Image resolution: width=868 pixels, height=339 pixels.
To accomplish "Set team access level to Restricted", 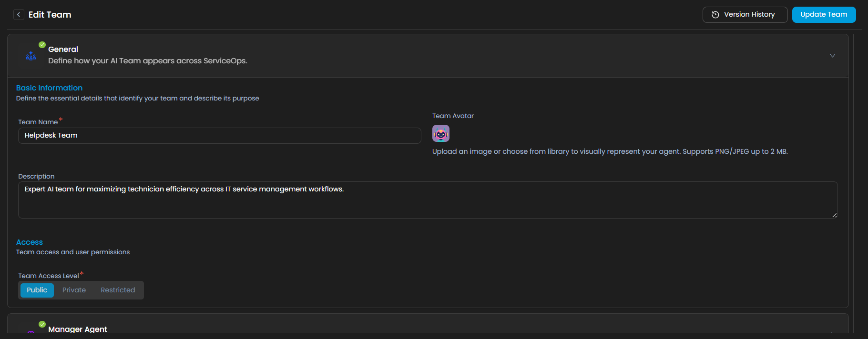I will [x=118, y=290].
